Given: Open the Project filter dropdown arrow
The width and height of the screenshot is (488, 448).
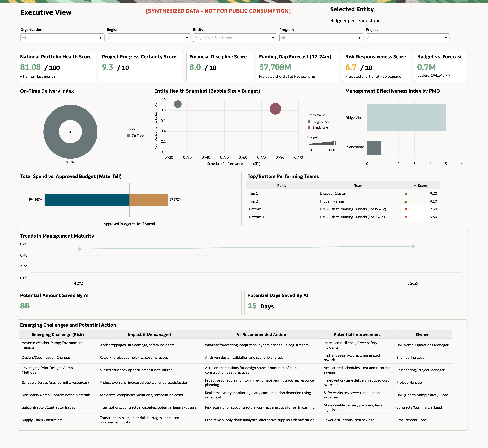Looking at the screenshot, I should pos(445,38).
